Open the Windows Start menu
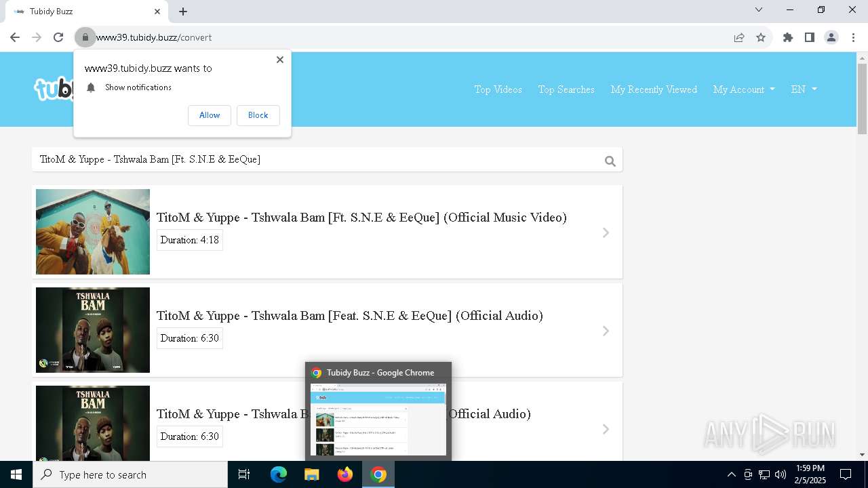 pos(16,474)
